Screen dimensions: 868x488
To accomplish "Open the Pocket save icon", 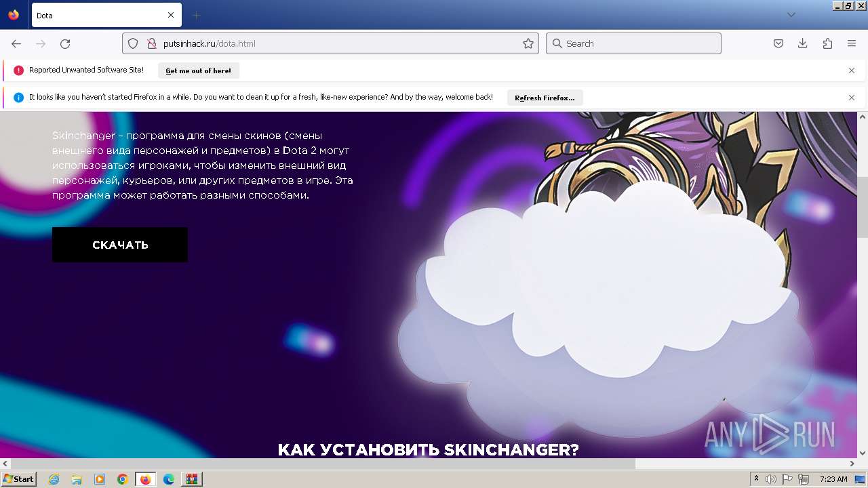I will tap(778, 43).
